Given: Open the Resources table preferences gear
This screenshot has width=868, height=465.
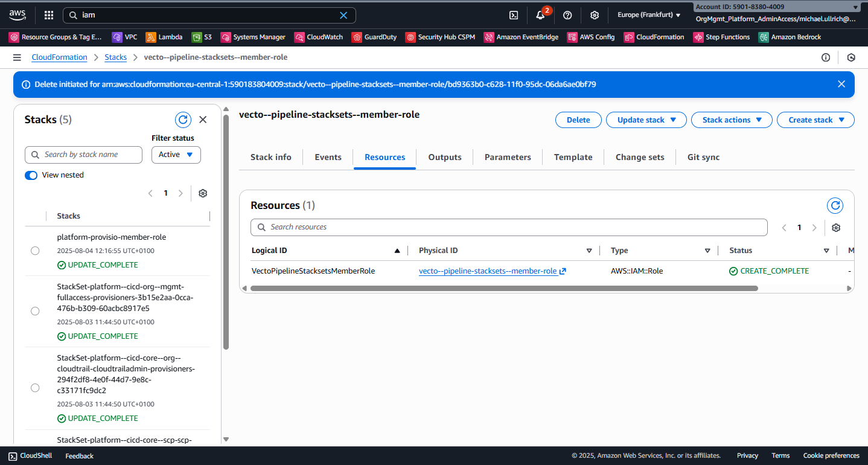Looking at the screenshot, I should click(836, 228).
